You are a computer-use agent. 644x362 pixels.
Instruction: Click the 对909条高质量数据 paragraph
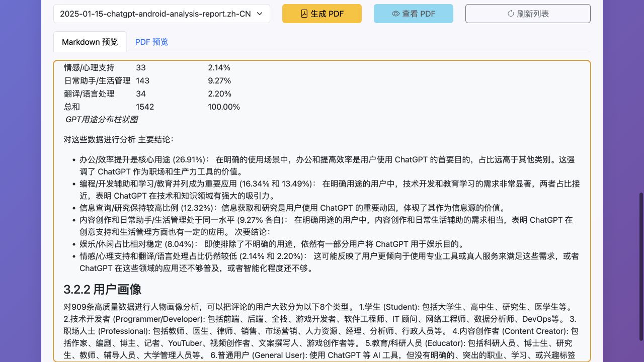coord(321,331)
